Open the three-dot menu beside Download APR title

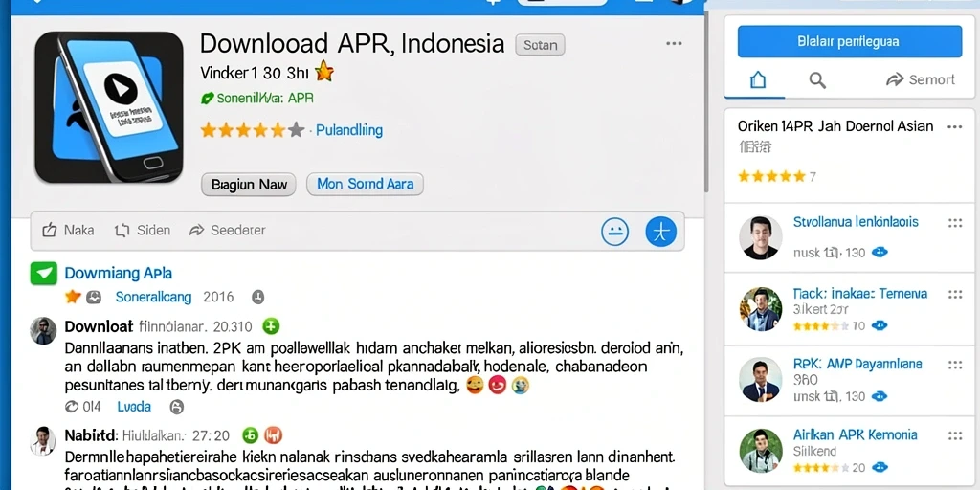click(674, 44)
